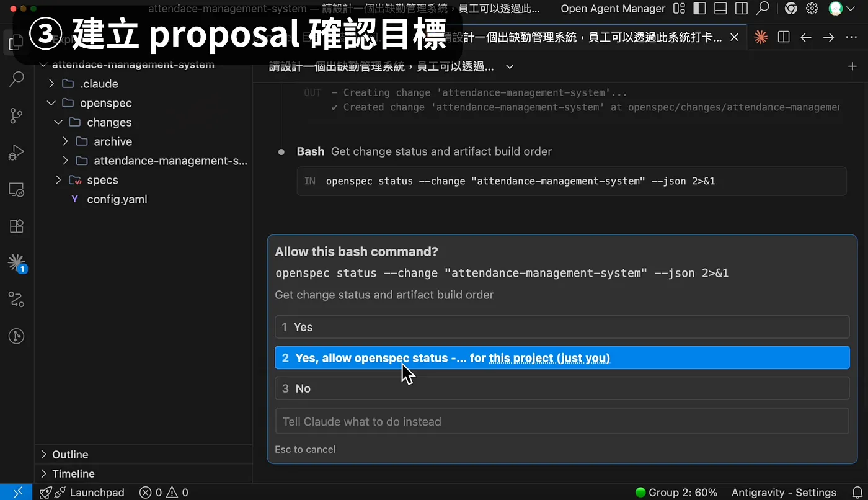Screen dimensions: 868x500
Task: Open the Remote Explorer view
Action: [x=17, y=189]
